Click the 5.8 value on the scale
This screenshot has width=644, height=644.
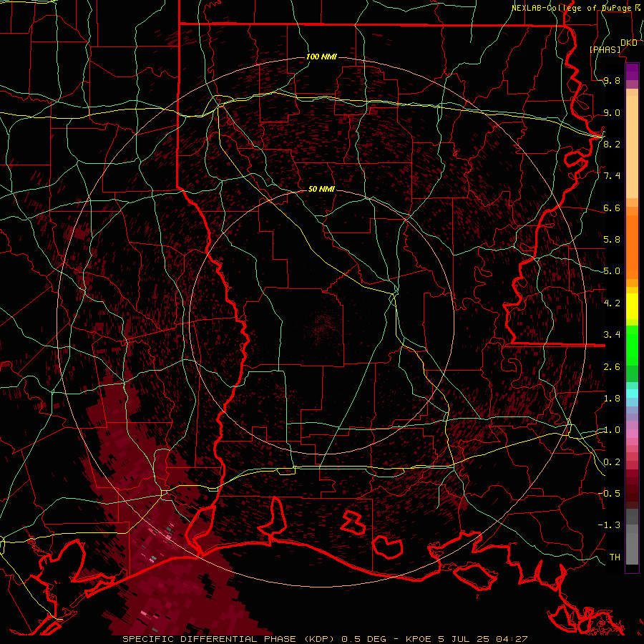(612, 240)
